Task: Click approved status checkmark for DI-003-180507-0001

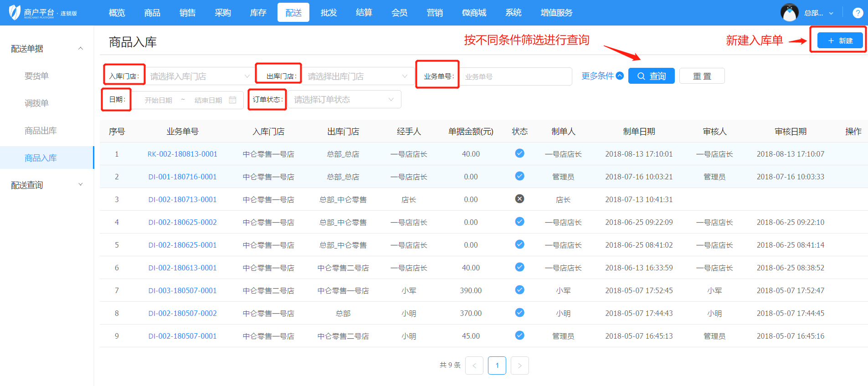Action: click(x=519, y=290)
